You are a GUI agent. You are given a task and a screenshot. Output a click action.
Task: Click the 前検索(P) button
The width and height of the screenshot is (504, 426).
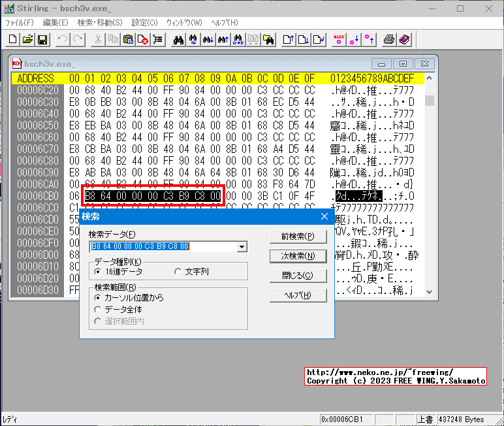(x=298, y=237)
